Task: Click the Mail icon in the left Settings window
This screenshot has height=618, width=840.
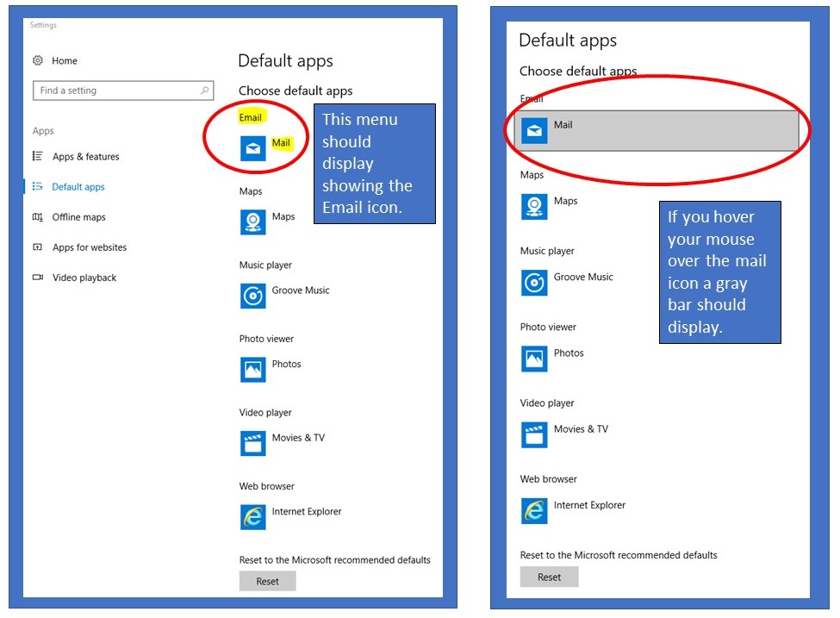Action: [x=252, y=148]
